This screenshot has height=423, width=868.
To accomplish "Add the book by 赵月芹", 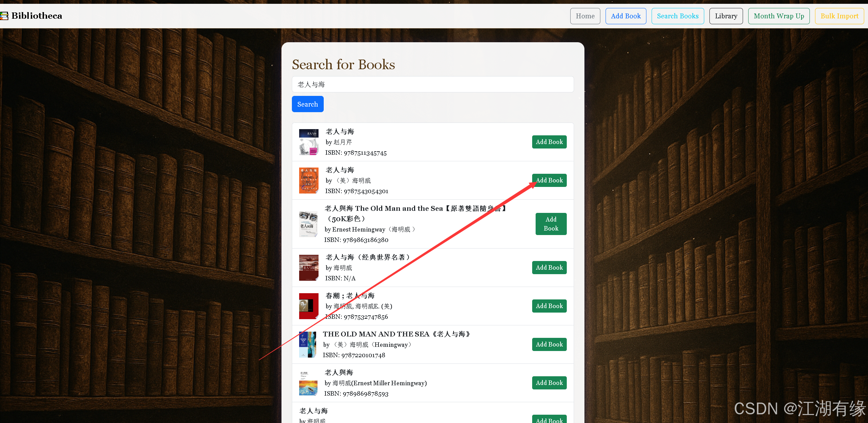I will coord(549,142).
